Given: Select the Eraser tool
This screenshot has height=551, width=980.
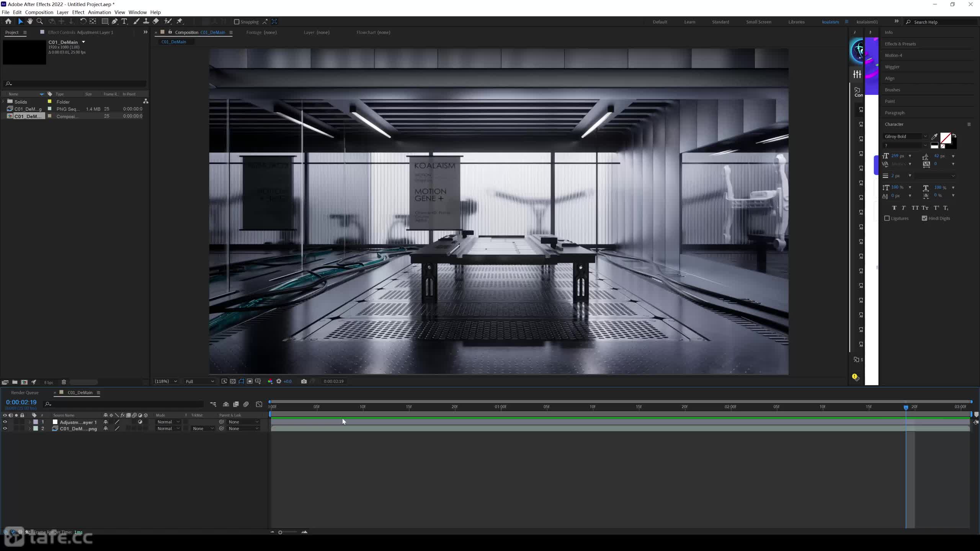Looking at the screenshot, I should click(x=156, y=21).
